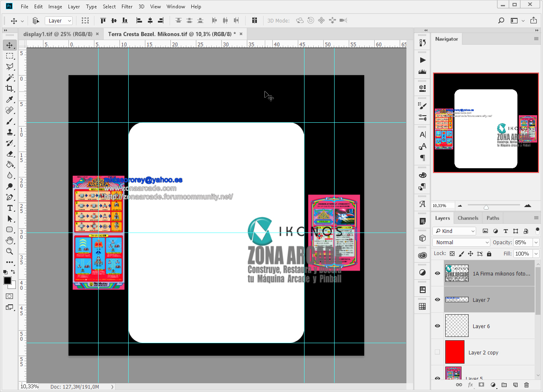543x392 pixels.
Task: Select the Eyedropper tool
Action: pos(10,99)
